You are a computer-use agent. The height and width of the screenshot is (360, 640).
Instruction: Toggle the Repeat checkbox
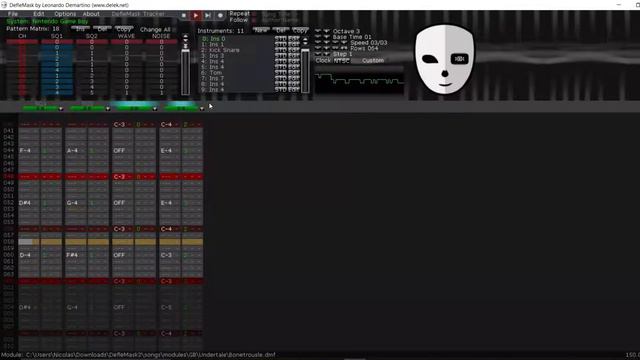click(x=254, y=14)
